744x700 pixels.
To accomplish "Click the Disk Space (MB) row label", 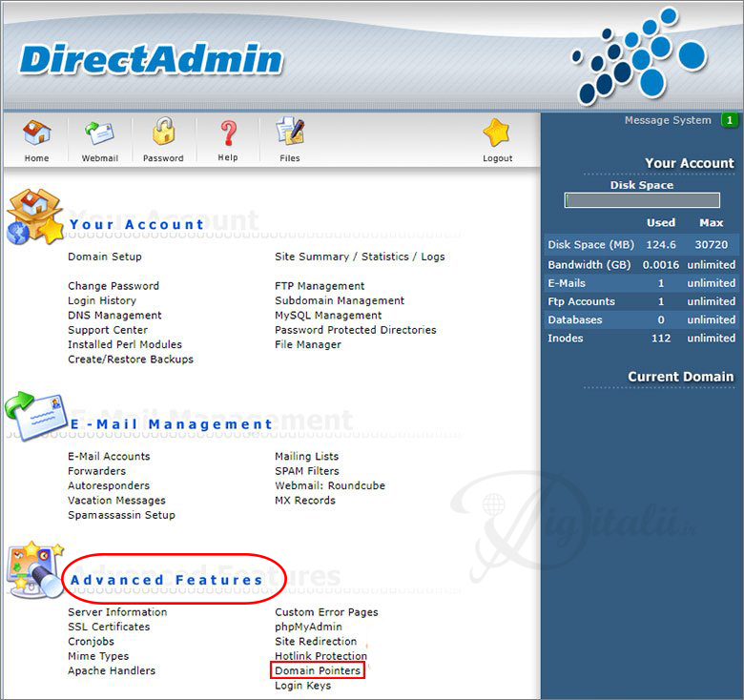I will coord(590,245).
